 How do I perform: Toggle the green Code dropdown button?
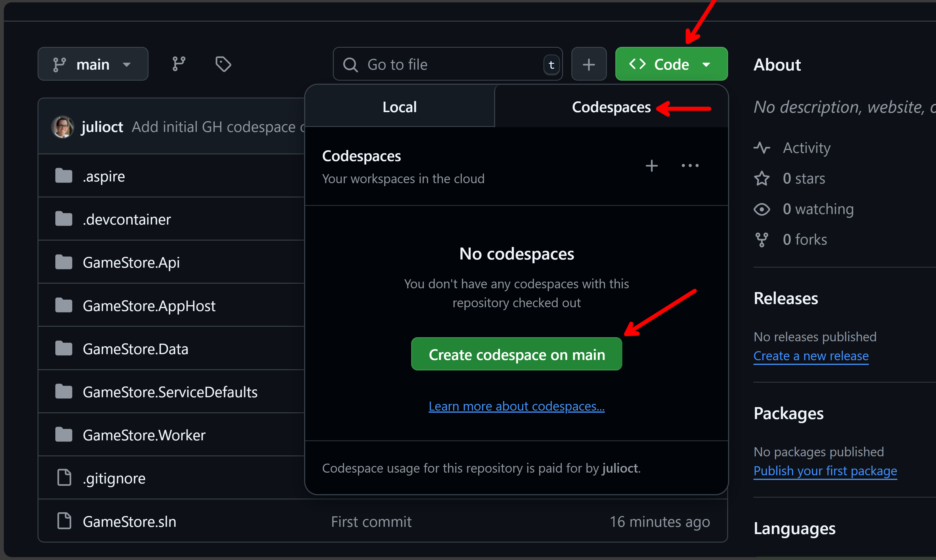[x=671, y=64]
